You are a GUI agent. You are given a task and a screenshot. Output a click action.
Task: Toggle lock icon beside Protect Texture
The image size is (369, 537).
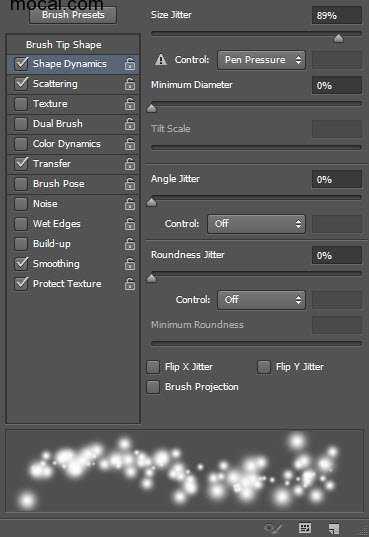click(x=130, y=284)
